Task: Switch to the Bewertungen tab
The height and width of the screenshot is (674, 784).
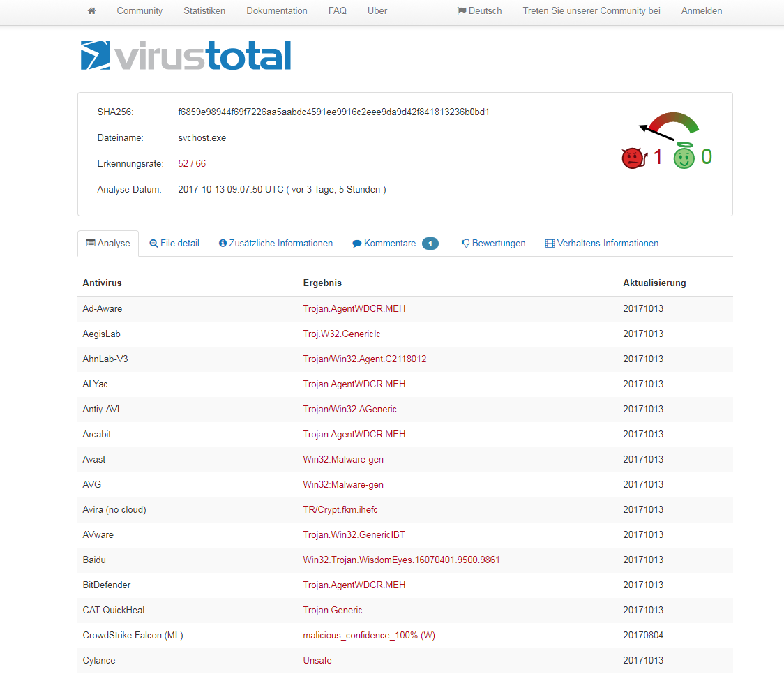Action: pos(494,243)
